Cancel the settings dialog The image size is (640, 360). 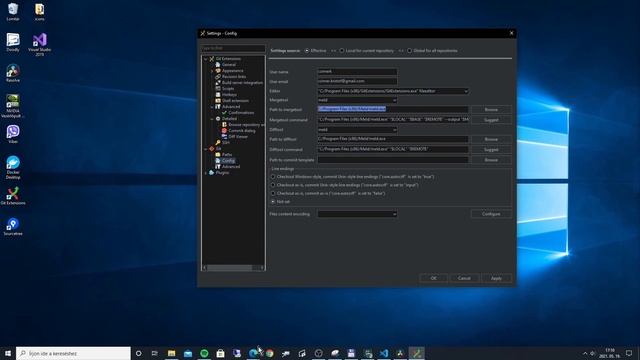pos(464,278)
